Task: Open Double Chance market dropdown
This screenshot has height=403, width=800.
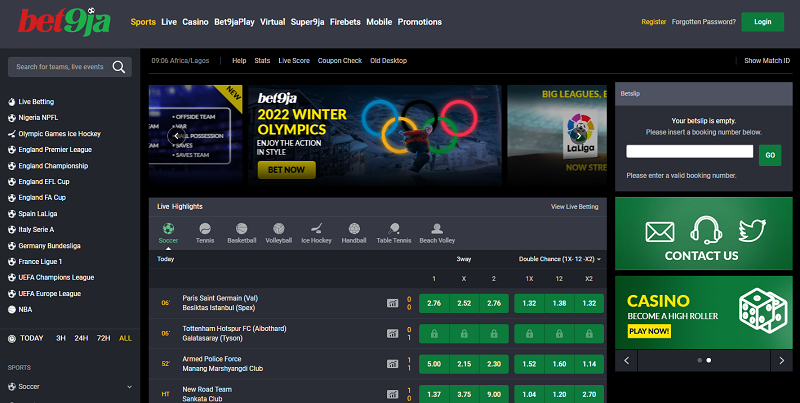Action: click(x=560, y=259)
